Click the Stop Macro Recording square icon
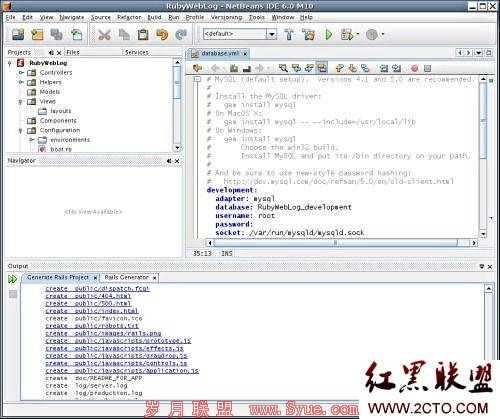Image resolution: width=500 pixels, height=419 pixels. [427, 68]
